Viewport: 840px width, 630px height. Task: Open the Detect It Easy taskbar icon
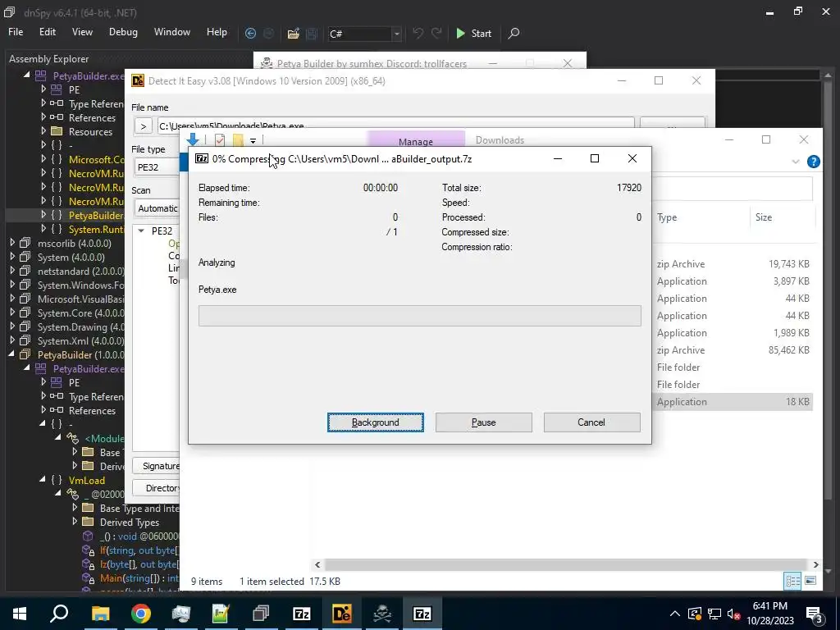click(x=342, y=614)
